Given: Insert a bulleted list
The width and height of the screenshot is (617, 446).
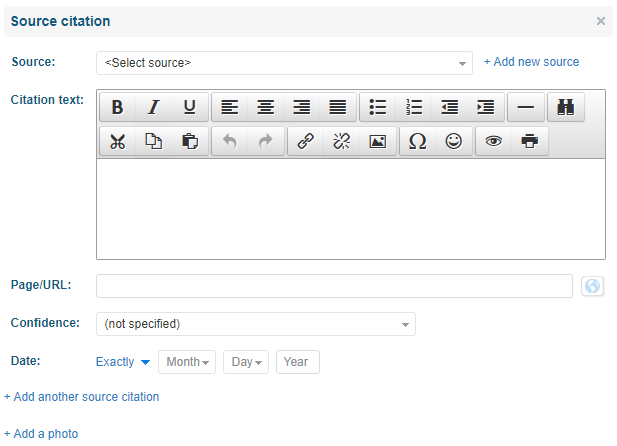Looking at the screenshot, I should [x=378, y=107].
